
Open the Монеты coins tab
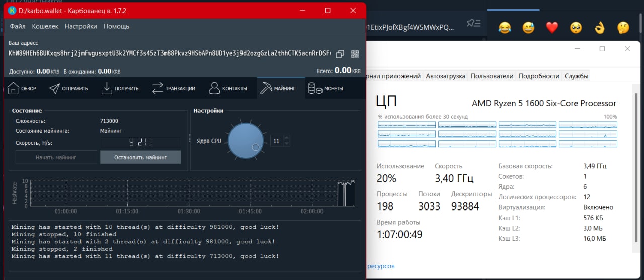click(x=326, y=88)
